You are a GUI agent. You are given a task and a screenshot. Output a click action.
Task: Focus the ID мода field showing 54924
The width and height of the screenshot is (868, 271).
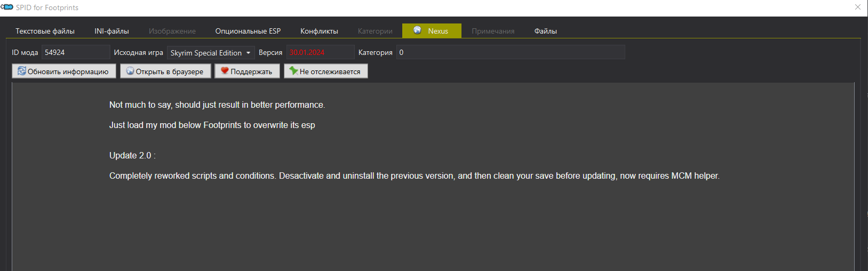[x=75, y=52]
